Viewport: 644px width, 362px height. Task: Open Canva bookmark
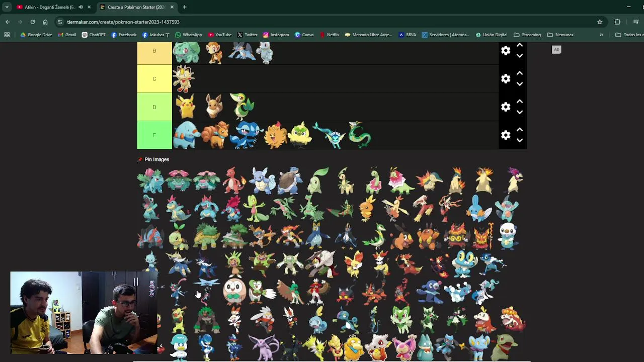304,35
